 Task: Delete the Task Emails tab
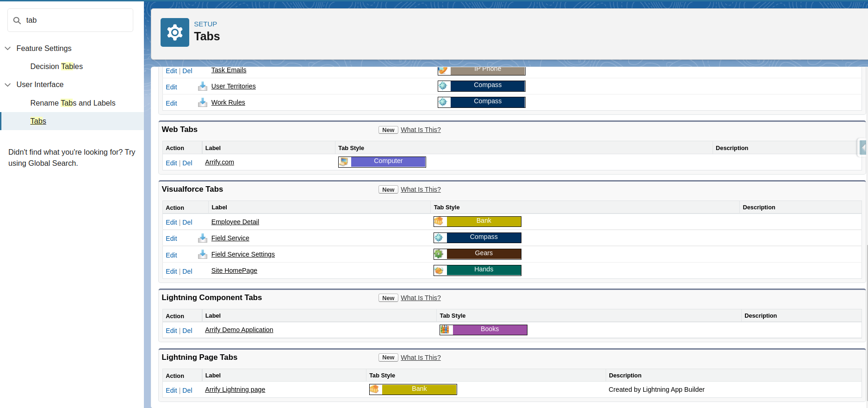(x=187, y=71)
